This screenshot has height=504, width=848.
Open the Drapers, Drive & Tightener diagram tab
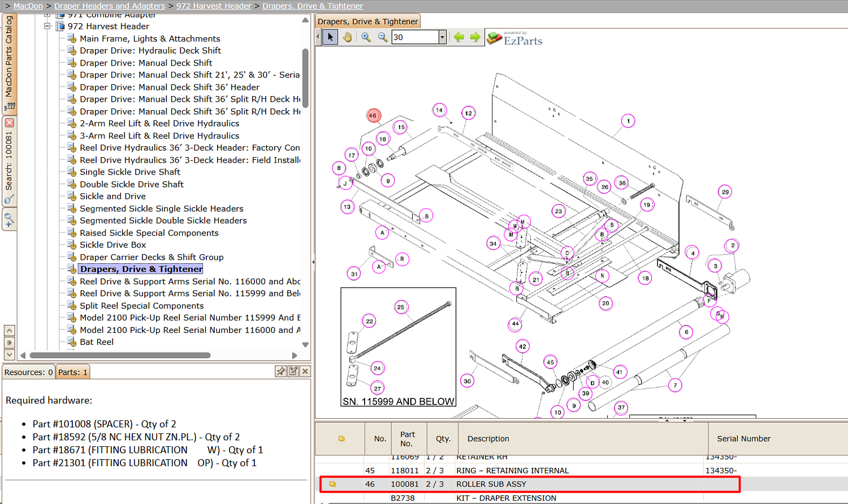[368, 21]
